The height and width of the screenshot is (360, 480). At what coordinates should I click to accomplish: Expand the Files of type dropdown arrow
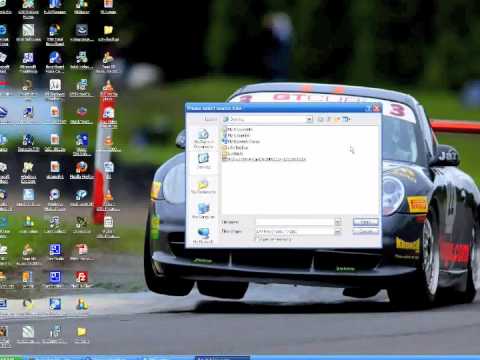338,231
